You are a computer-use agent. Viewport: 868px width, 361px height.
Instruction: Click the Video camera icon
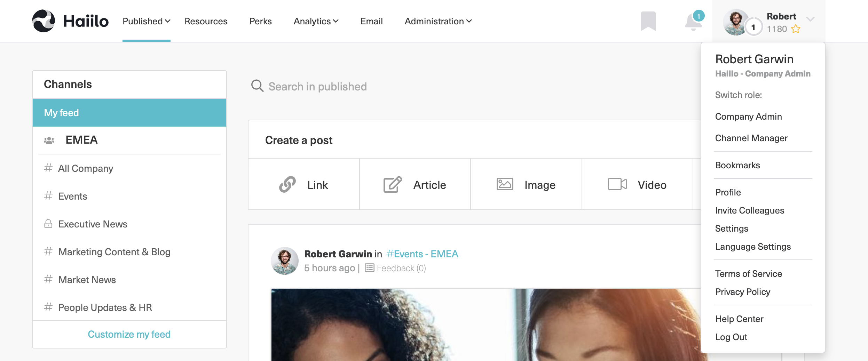pyautogui.click(x=617, y=184)
